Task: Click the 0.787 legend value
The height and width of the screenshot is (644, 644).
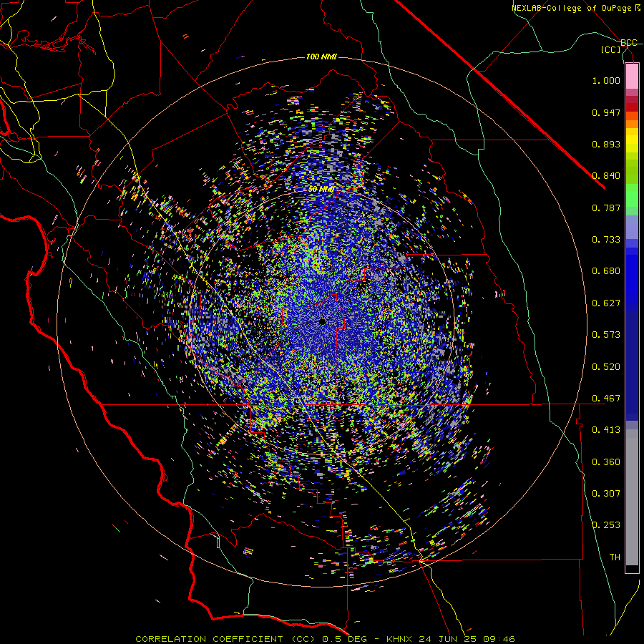Action: coord(606,208)
